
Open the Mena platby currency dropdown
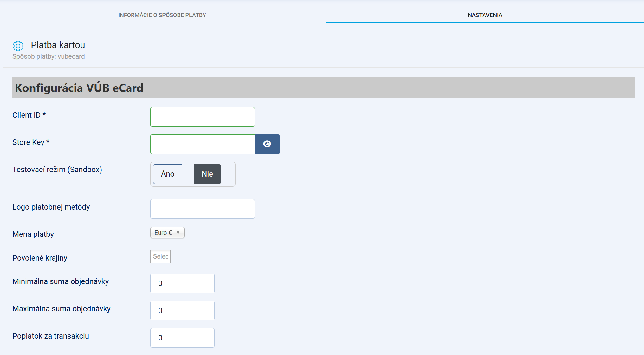coord(167,232)
